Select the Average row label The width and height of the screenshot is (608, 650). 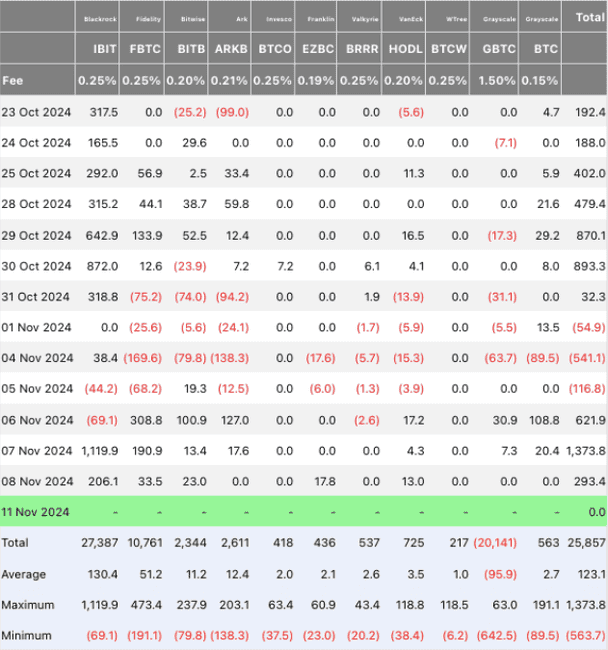pos(25,573)
